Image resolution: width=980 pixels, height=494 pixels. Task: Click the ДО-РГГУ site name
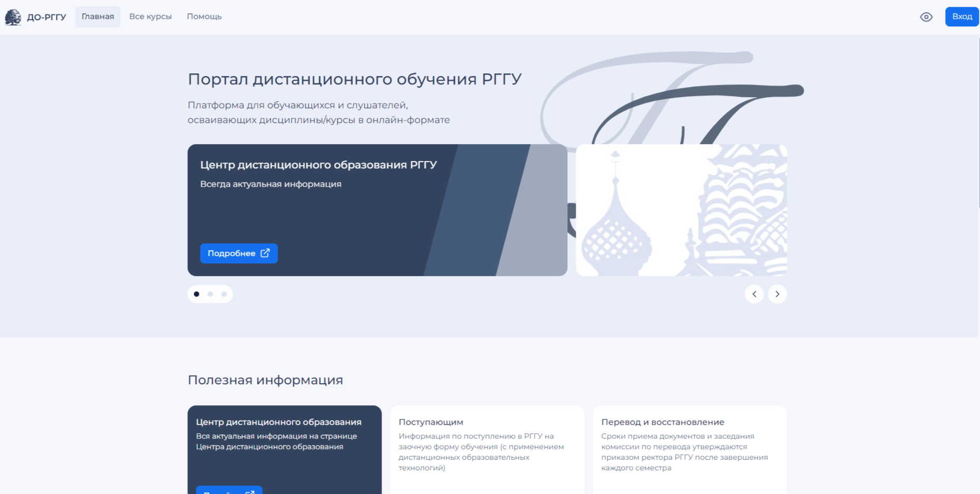(46, 17)
